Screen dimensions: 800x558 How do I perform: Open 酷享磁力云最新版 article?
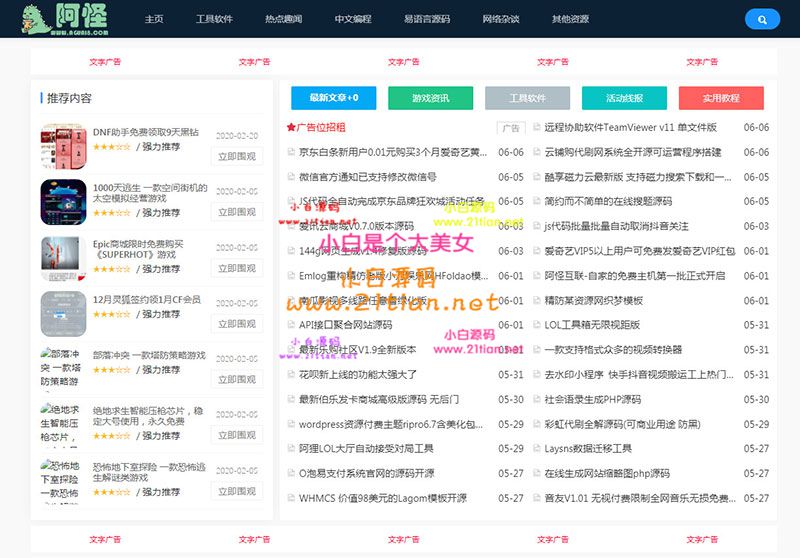coord(638,177)
